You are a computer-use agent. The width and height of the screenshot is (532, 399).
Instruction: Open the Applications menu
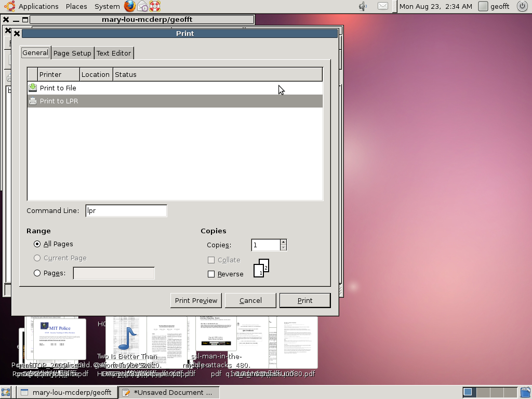tap(38, 6)
